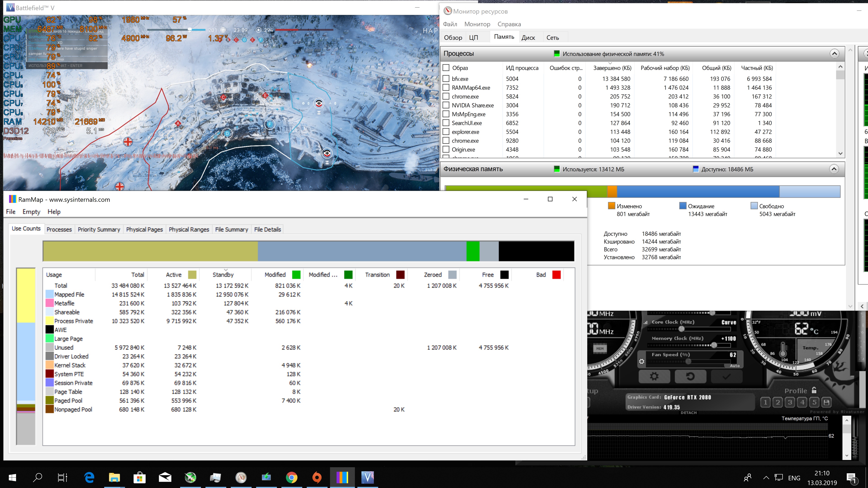Screen dimensions: 868x488
Task: Collapse the Физическая память section
Action: [x=834, y=169]
